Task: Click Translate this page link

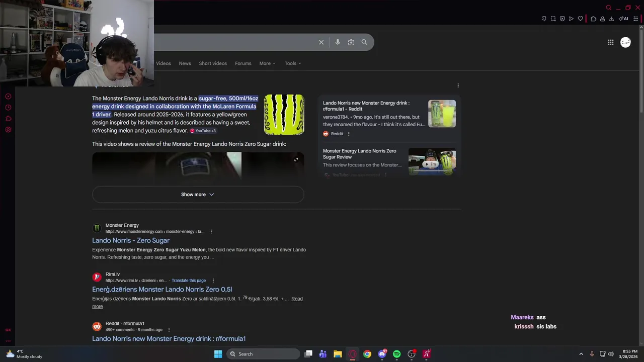Action: pyautogui.click(x=189, y=281)
